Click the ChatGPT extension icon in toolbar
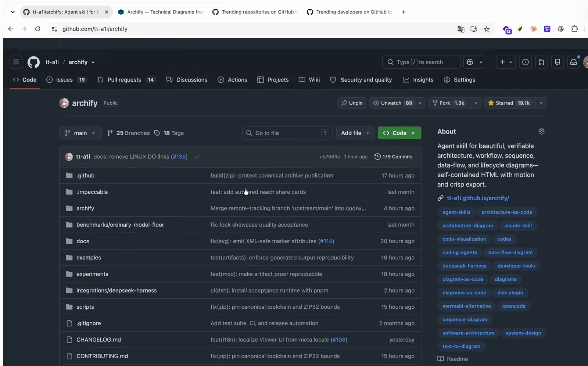Image resolution: width=588 pixels, height=366 pixels. click(x=561, y=29)
